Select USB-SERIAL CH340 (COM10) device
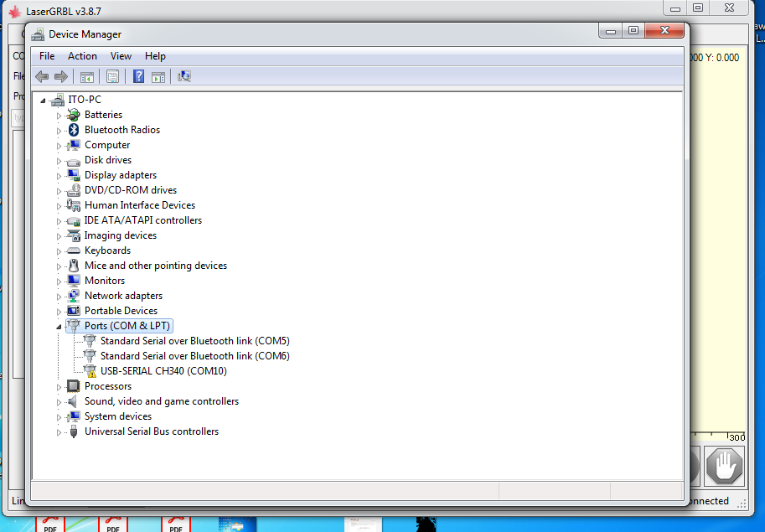The height and width of the screenshot is (532, 765). click(163, 371)
